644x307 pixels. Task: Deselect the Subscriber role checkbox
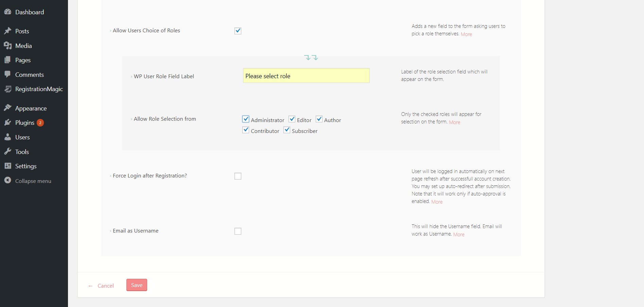287,130
